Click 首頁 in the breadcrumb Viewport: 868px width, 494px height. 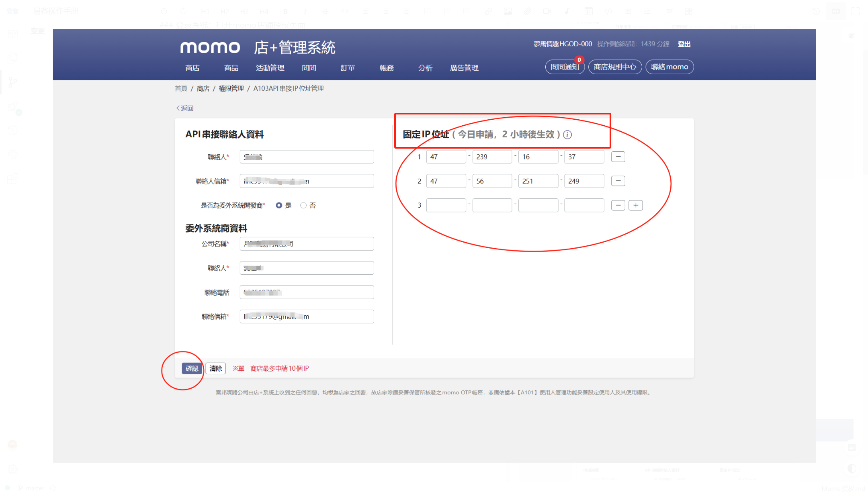coord(181,88)
